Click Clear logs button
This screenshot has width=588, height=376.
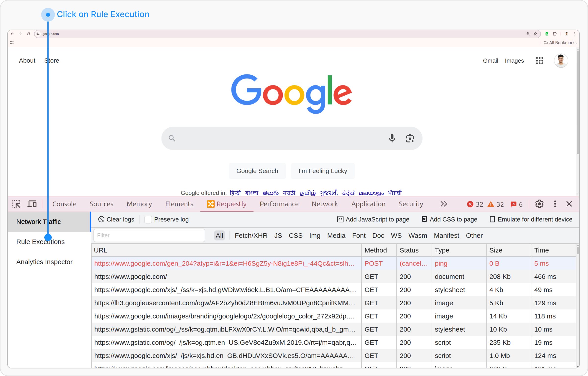click(116, 219)
